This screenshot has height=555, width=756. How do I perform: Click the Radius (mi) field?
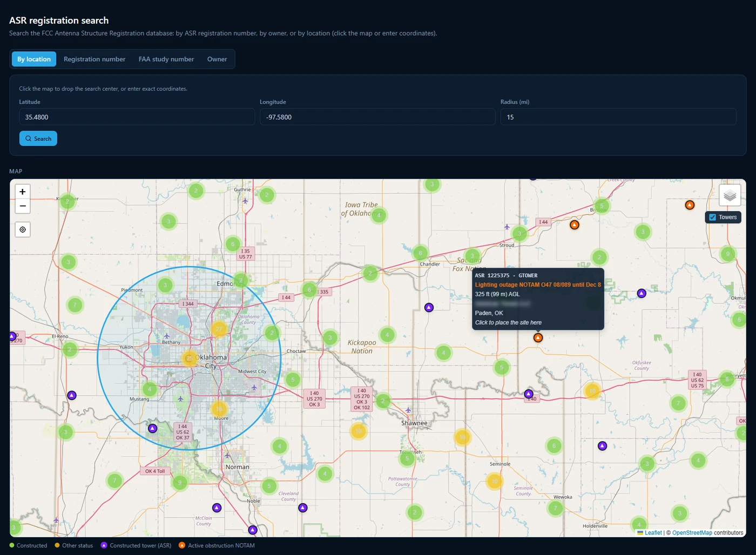click(x=618, y=117)
